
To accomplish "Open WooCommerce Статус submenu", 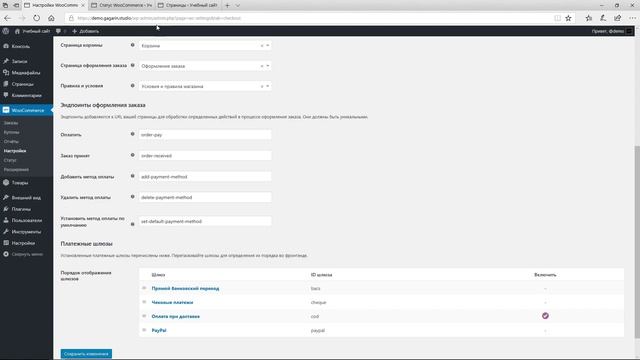I will pos(10,160).
